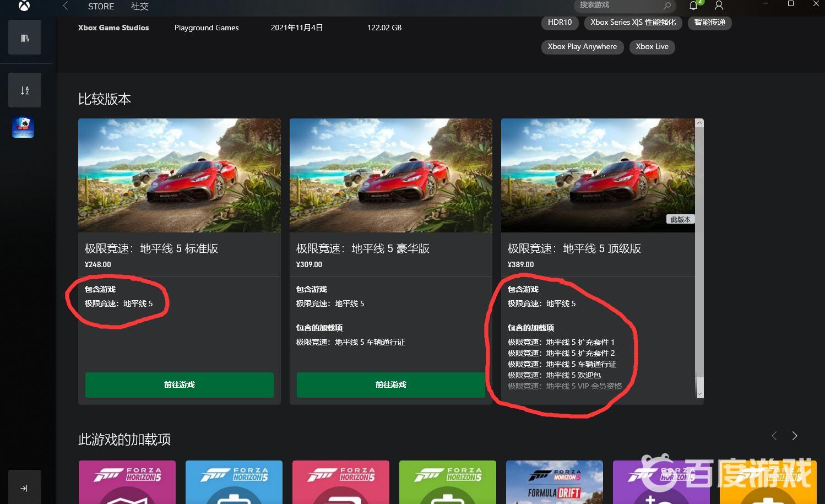The width and height of the screenshot is (825, 504).
Task: Click 前往游戏 under the 标准版
Action: tap(180, 384)
